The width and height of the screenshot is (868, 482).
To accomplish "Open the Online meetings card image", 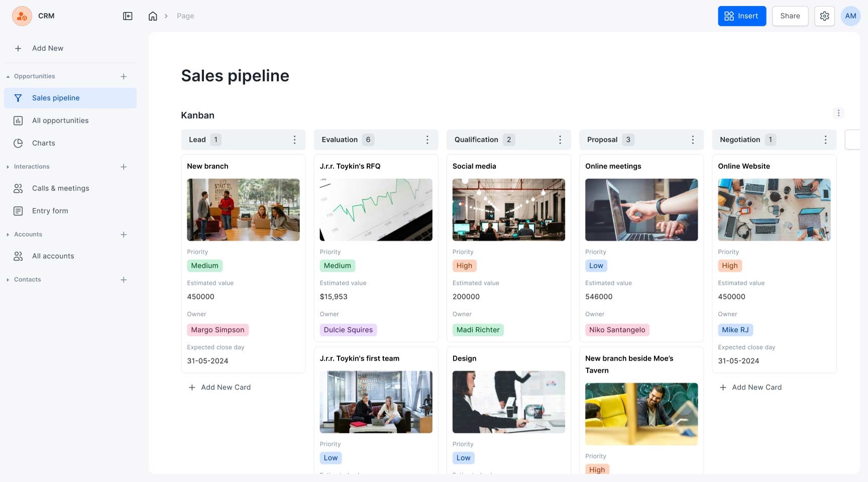I will pos(641,210).
